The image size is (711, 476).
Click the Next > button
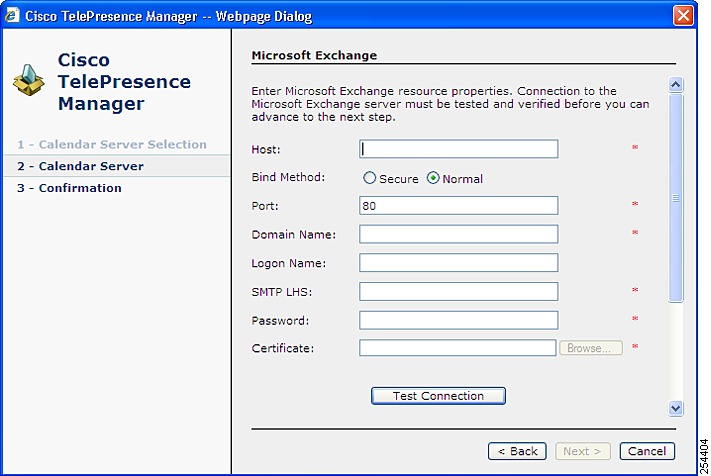(x=583, y=451)
